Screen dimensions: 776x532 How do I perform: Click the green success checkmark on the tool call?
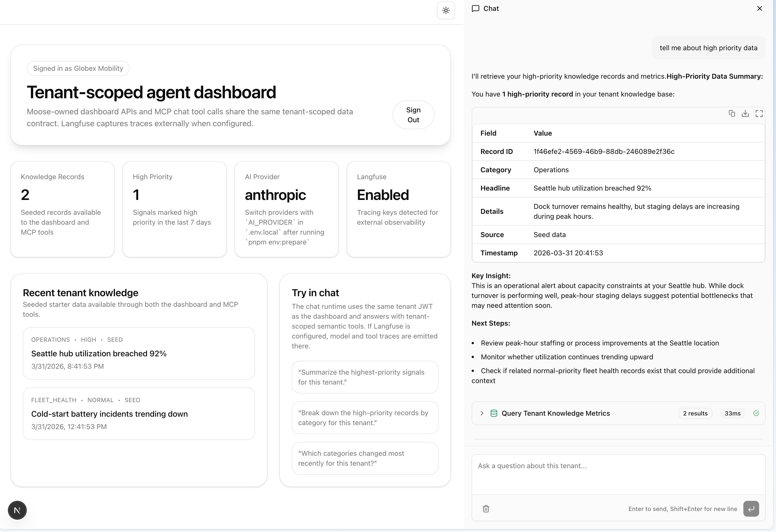[x=757, y=413]
